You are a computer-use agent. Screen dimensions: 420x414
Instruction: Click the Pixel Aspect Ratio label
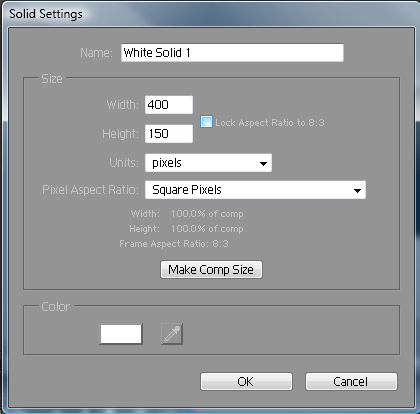[90, 190]
